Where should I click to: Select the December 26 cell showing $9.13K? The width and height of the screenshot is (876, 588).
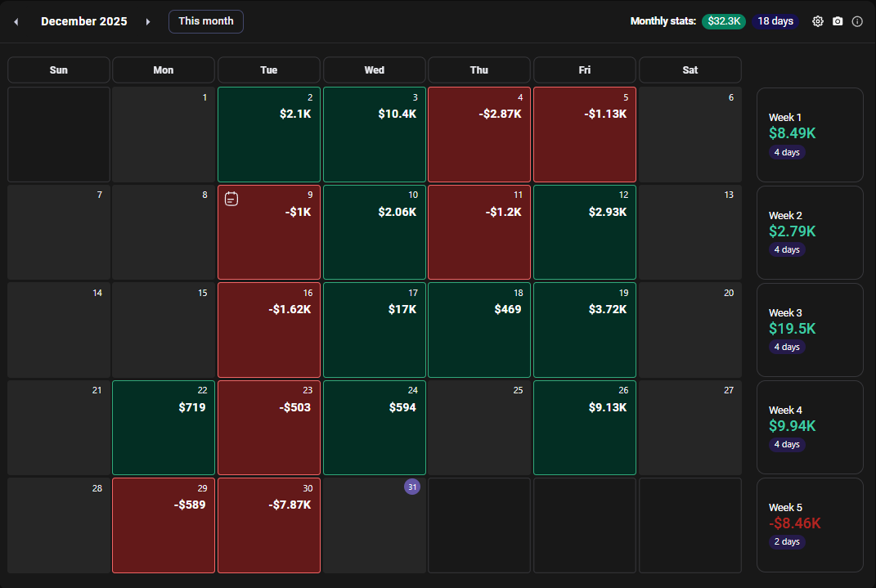point(584,427)
